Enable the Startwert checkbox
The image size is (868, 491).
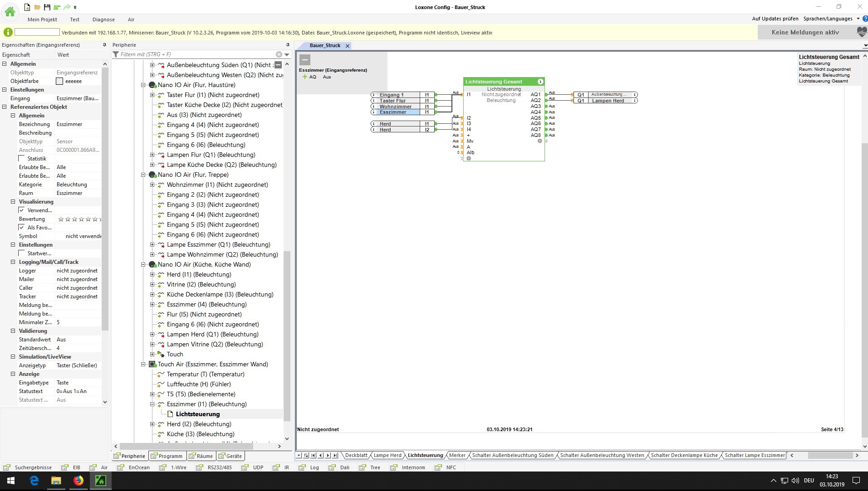tap(21, 253)
